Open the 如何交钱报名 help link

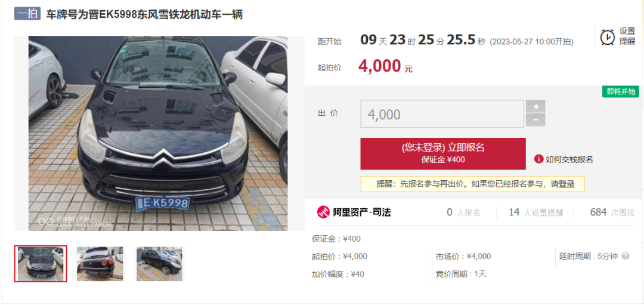[x=569, y=159]
